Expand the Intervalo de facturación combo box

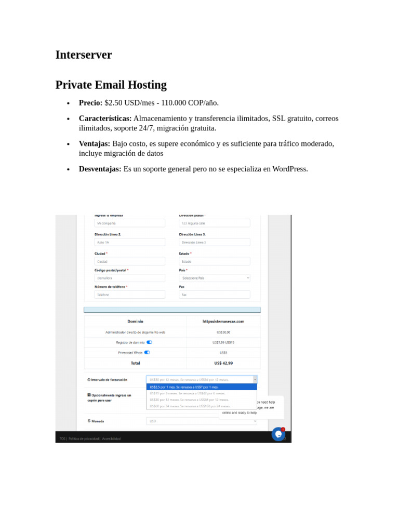click(x=202, y=380)
